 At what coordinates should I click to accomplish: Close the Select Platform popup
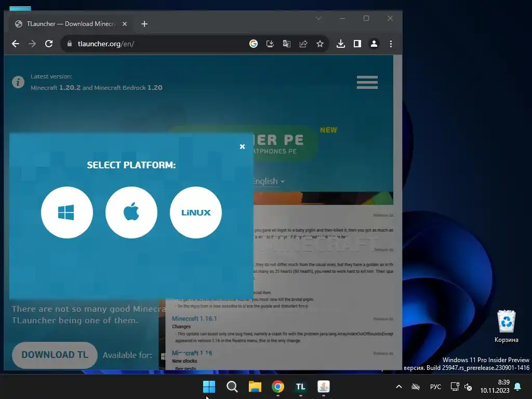(242, 147)
